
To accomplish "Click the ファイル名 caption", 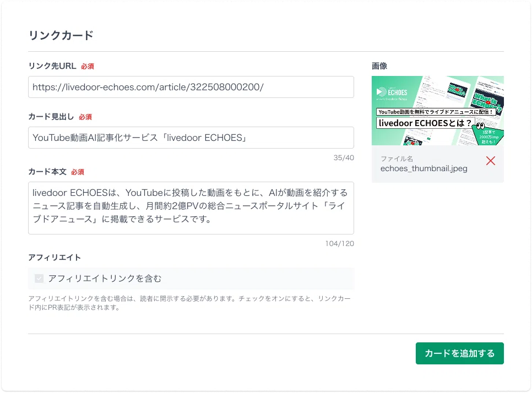I will point(397,159).
